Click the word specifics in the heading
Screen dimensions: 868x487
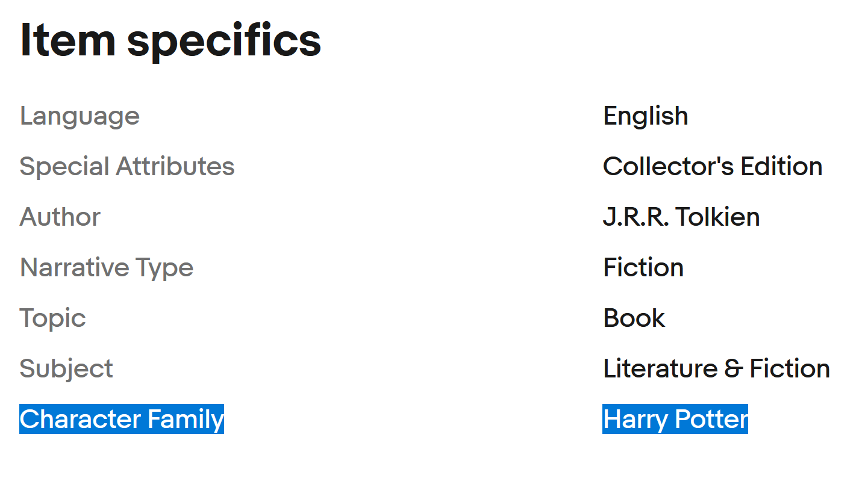(224, 41)
